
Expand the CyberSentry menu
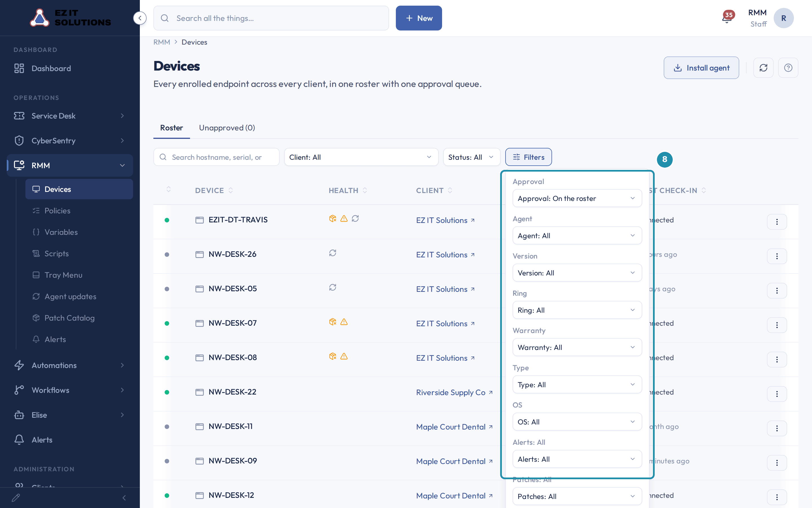click(70, 141)
